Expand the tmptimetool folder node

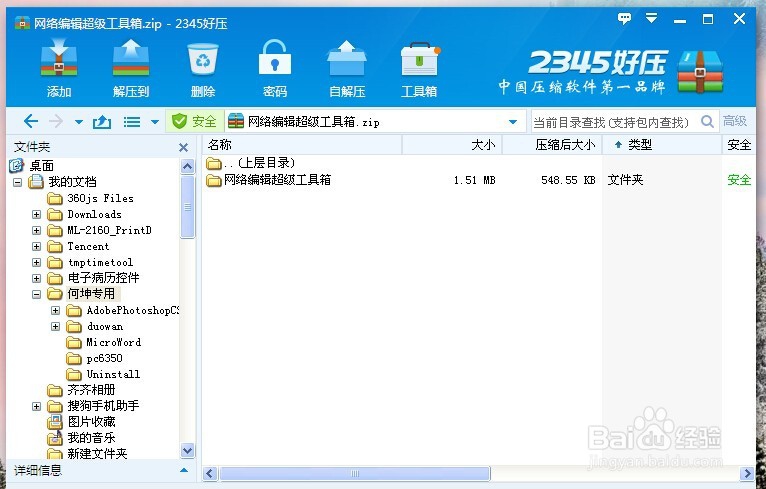pos(37,263)
